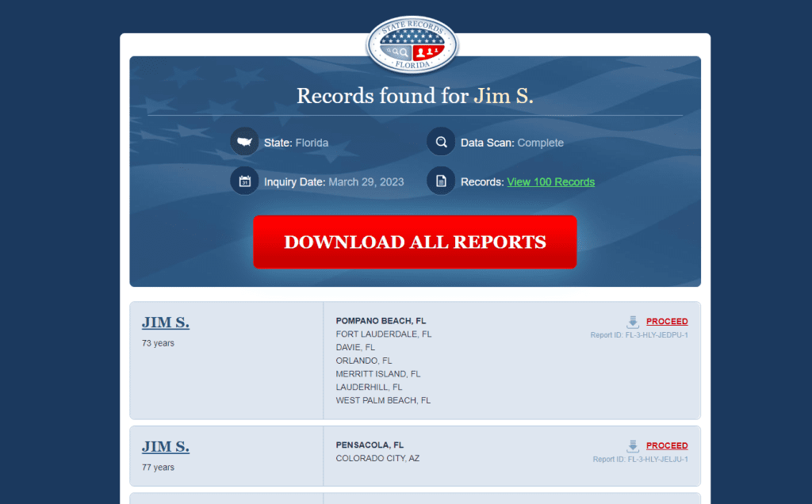Click POMPANO BEACH, FL location
Image resolution: width=812 pixels, height=504 pixels.
[381, 321]
